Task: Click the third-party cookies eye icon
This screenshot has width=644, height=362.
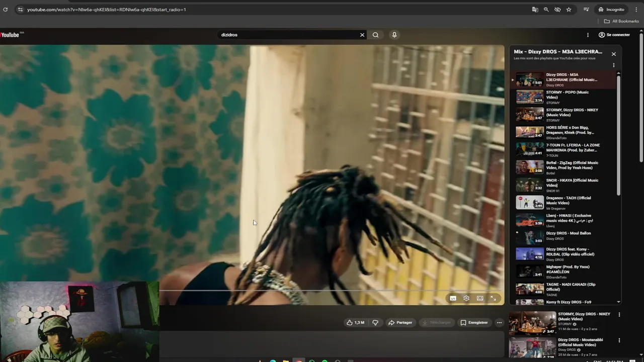Action: pyautogui.click(x=557, y=10)
